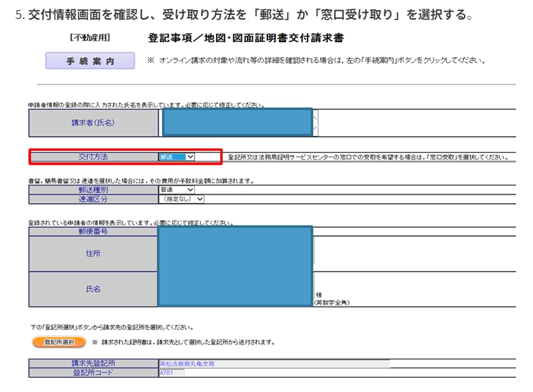Click the scrollbar beside the 請求者 name box

(x=315, y=123)
